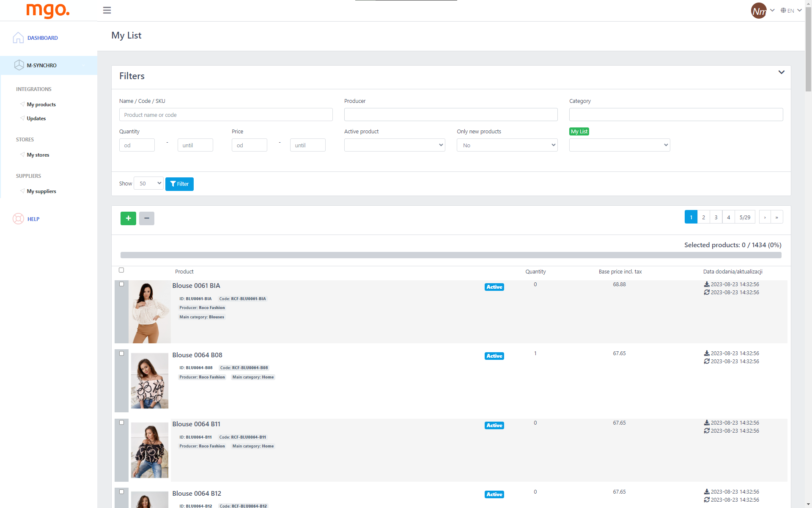Focus the Category input field

point(676,115)
